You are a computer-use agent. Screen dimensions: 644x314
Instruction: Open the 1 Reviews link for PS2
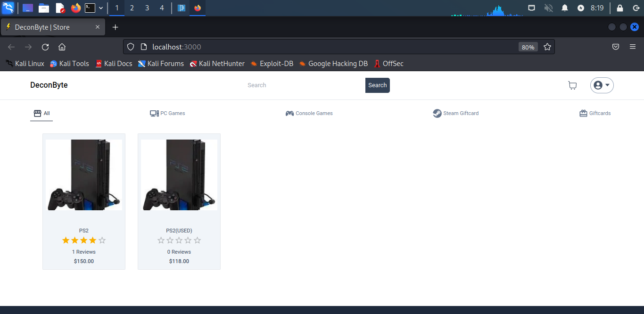coord(83,252)
